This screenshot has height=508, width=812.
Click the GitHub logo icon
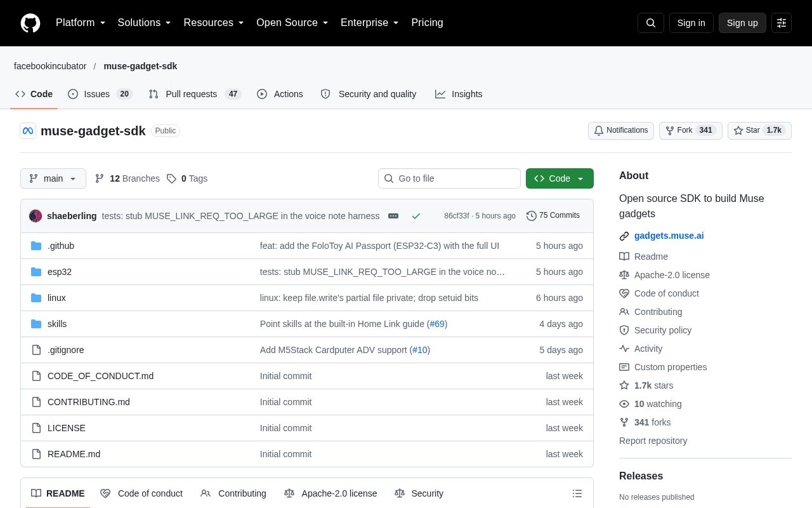30,23
